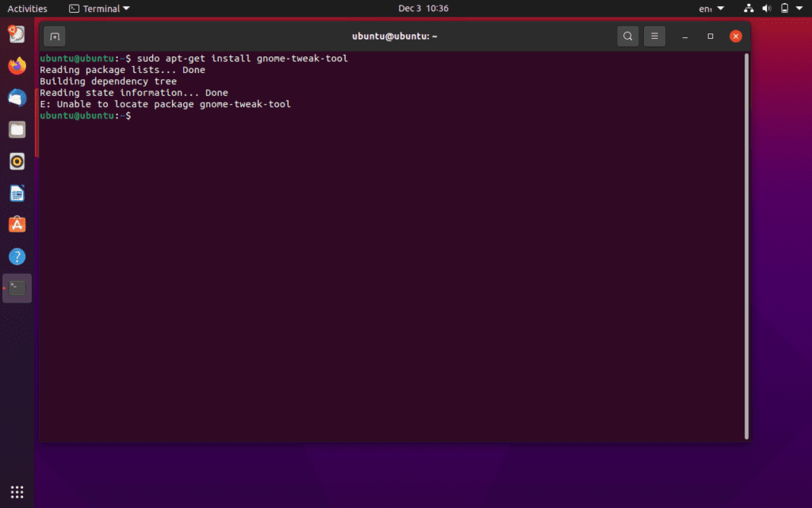812x508 pixels.
Task: Click Activities in the top bar
Action: click(27, 8)
